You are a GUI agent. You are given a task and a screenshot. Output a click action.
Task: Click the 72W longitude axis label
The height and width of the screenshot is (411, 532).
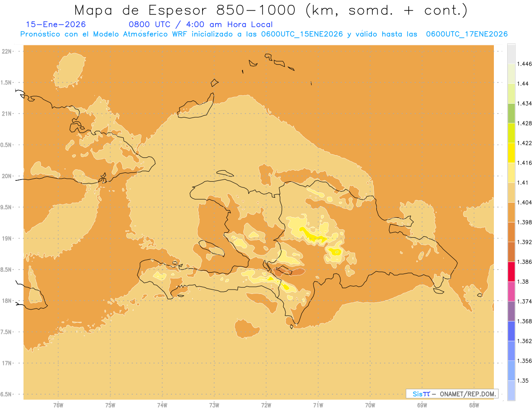click(x=266, y=405)
